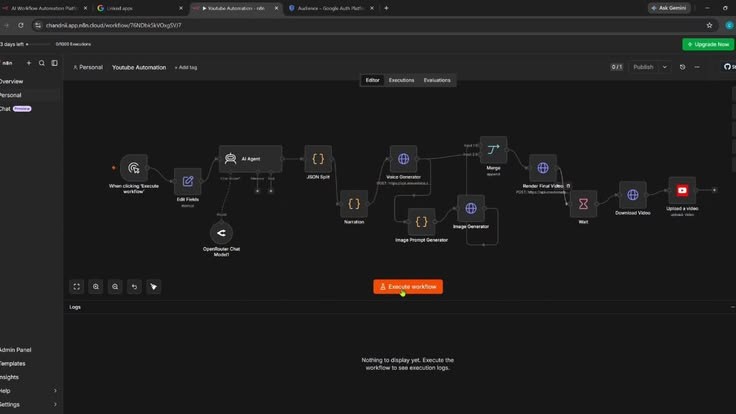Click the sidebar plus create icon
736x414 pixels.
(x=29, y=63)
